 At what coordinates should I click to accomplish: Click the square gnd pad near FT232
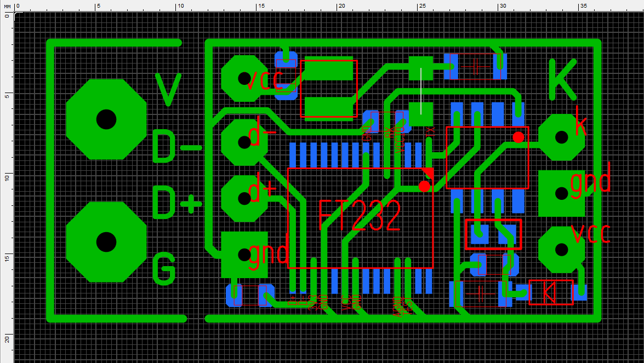244,255
